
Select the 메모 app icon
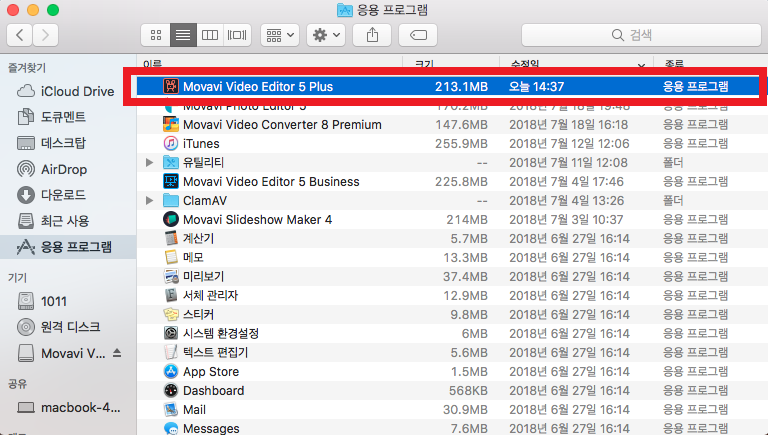click(x=170, y=257)
